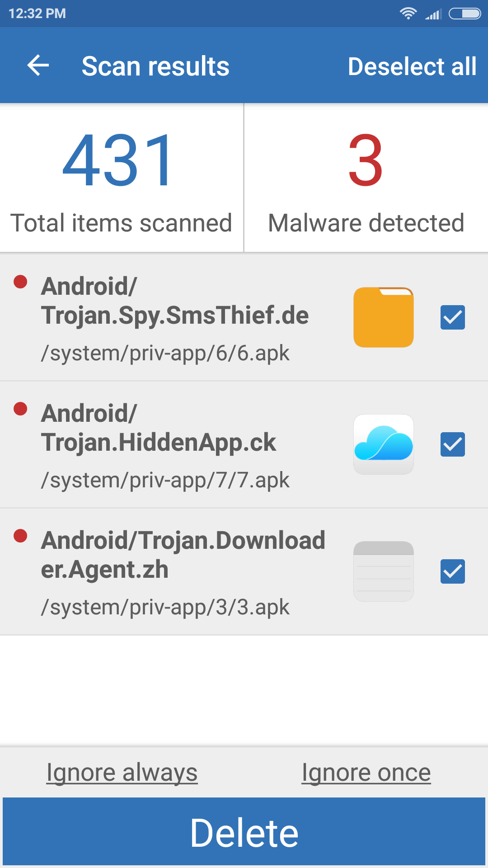Tap the Total items scanned count 431
The height and width of the screenshot is (868, 488).
click(x=118, y=160)
